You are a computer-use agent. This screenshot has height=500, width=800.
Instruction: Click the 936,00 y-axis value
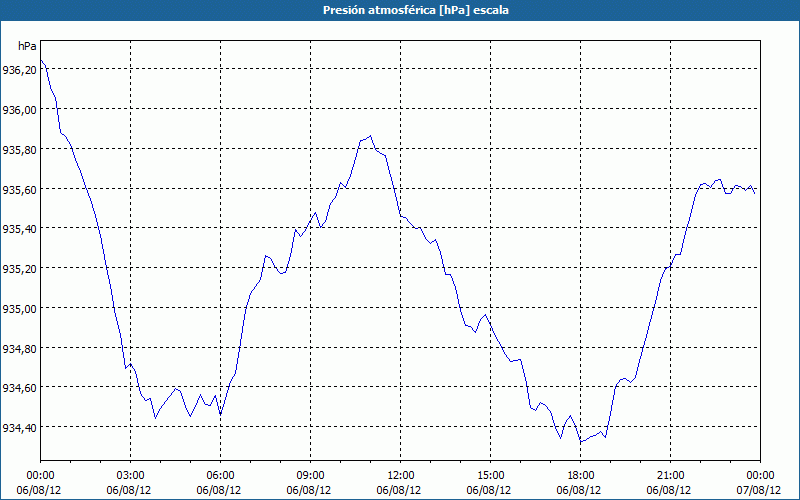click(19, 110)
